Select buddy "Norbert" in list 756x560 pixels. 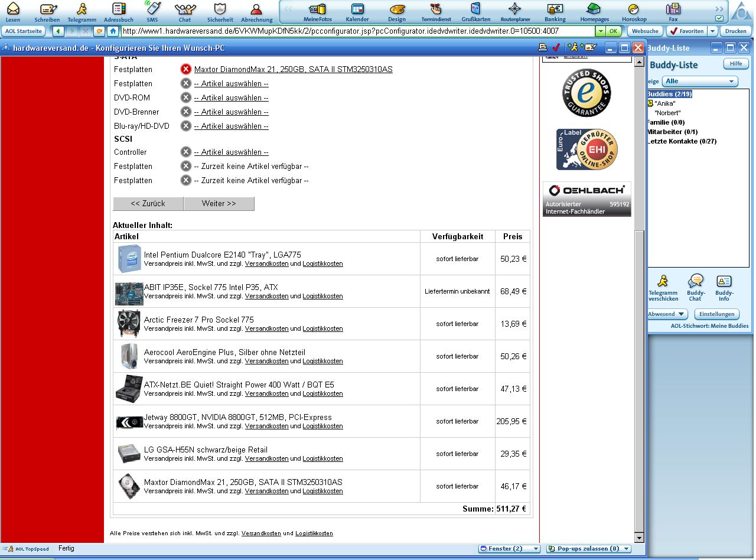[667, 113]
